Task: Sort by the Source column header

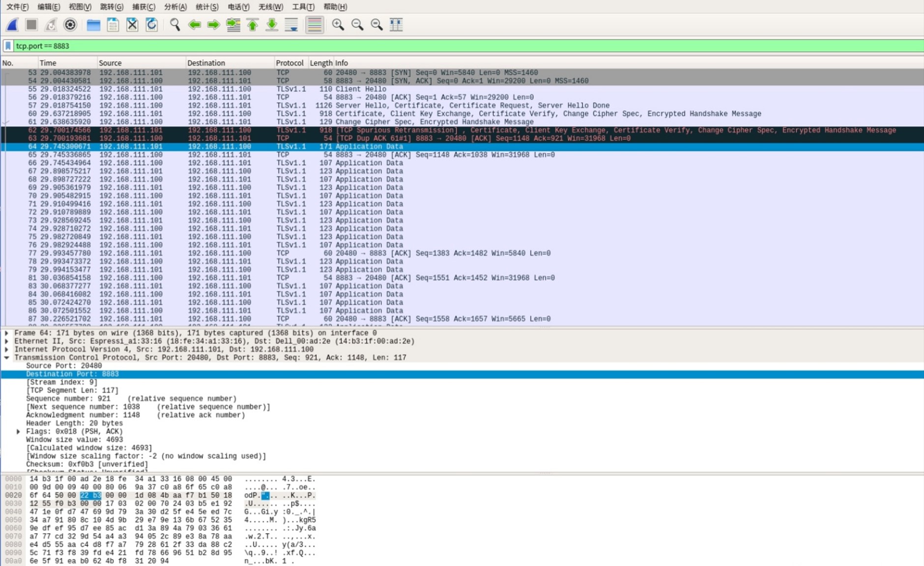Action: [110, 63]
